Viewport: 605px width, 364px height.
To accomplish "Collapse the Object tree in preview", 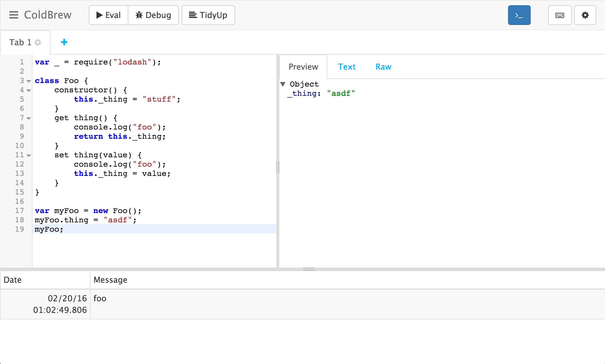I will point(283,84).
